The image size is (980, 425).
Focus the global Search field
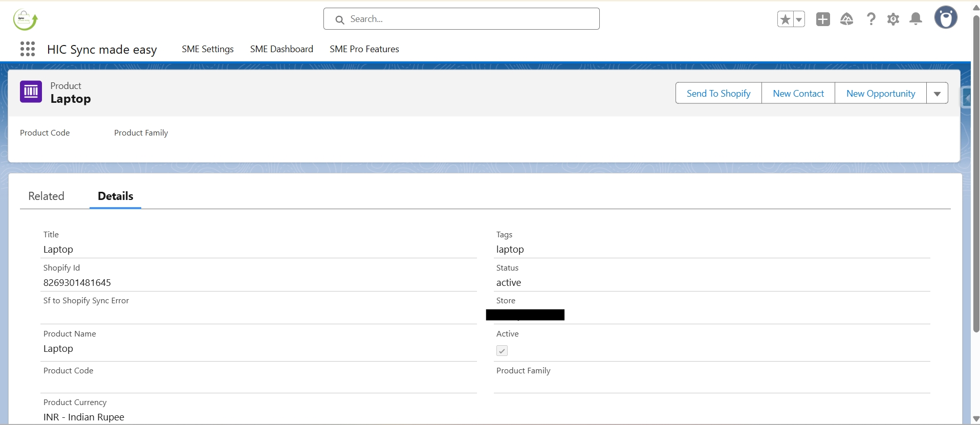point(461,19)
